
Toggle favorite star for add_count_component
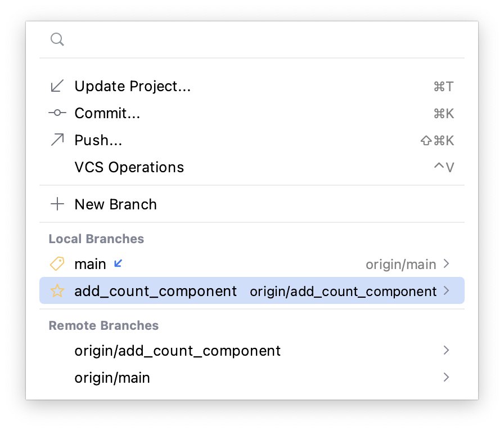pyautogui.click(x=57, y=291)
